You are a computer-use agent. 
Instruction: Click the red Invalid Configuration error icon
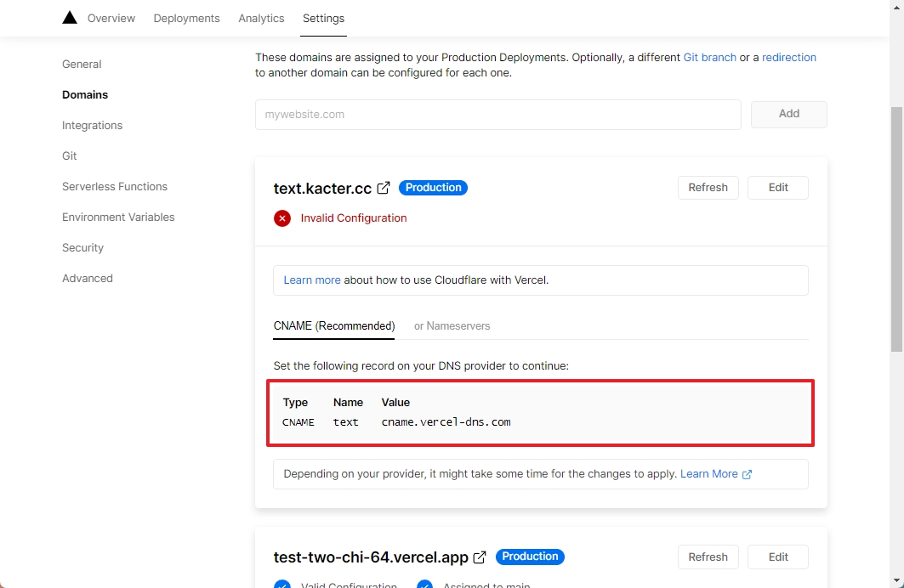pyautogui.click(x=282, y=218)
